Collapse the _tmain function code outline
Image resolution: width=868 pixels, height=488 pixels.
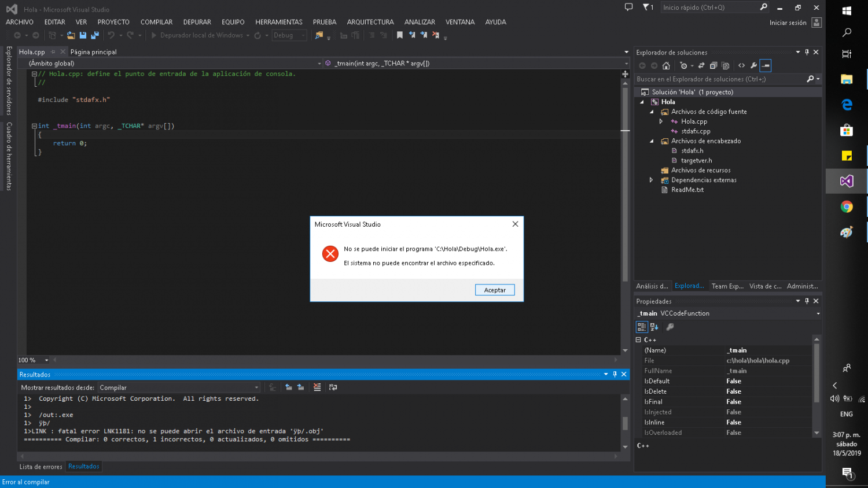(34, 126)
